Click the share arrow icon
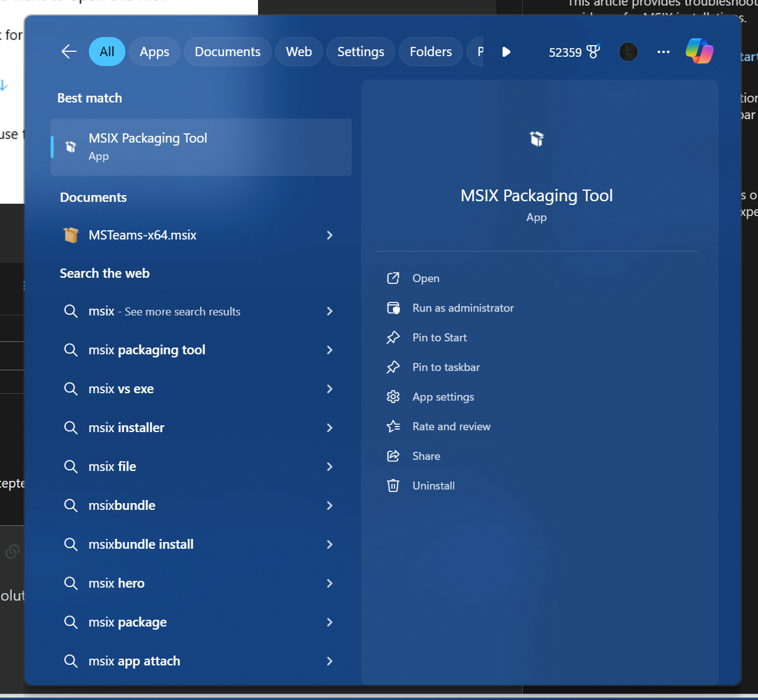The width and height of the screenshot is (758, 700). click(393, 456)
